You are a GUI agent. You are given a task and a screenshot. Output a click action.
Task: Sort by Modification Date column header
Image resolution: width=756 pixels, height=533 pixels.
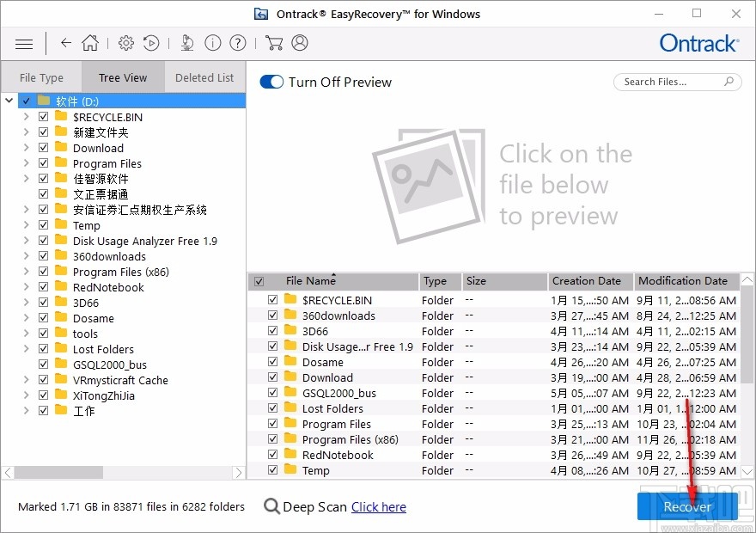686,281
